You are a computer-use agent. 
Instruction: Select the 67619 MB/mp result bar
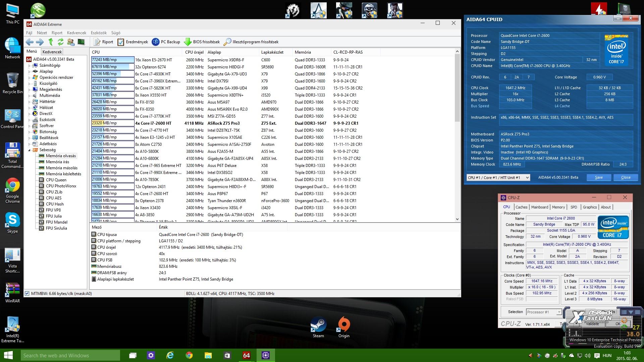113,67
